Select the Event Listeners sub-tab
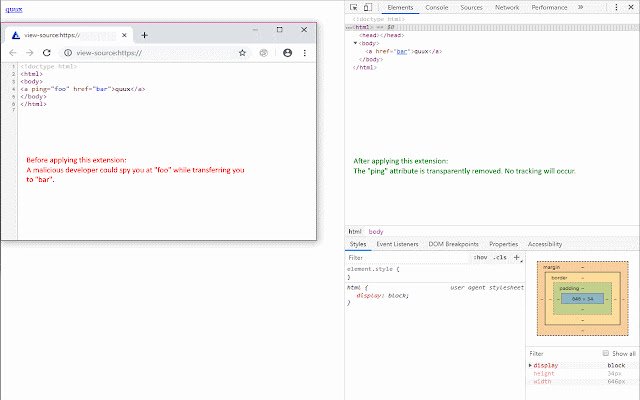The height and width of the screenshot is (400, 640). tap(397, 244)
